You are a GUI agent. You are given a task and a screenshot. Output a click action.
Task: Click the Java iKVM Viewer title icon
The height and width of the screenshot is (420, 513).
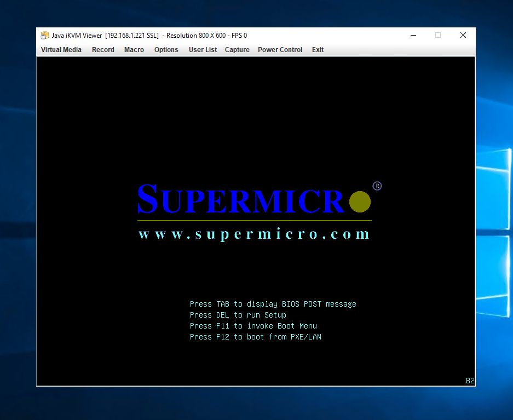click(x=44, y=36)
